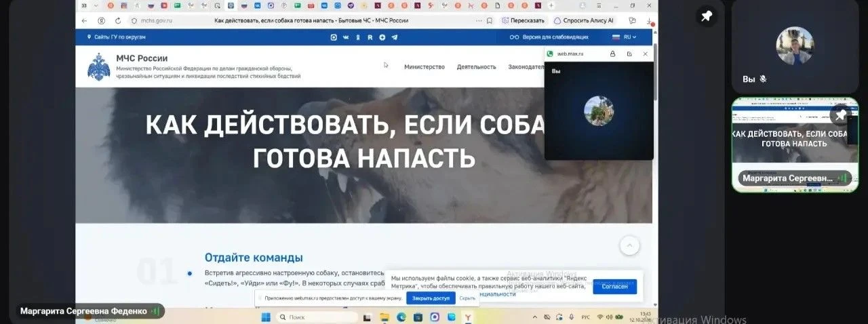Click the web.max.ru popup lock icon
This screenshot has width=868, height=324.
click(x=613, y=54)
